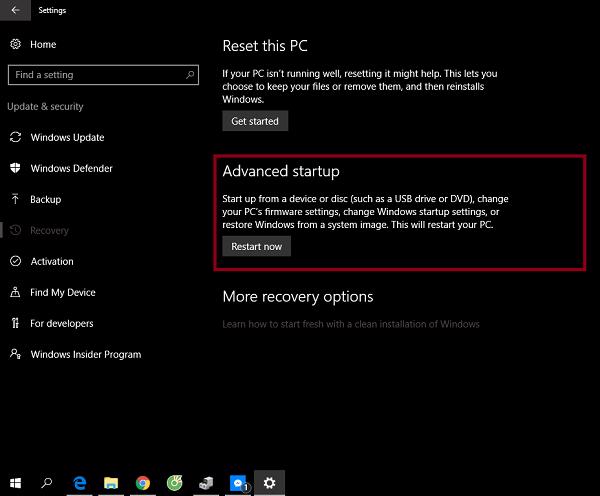Open Windows Insider Program settings
Viewport: 600px width, 496px height.
pos(85,355)
